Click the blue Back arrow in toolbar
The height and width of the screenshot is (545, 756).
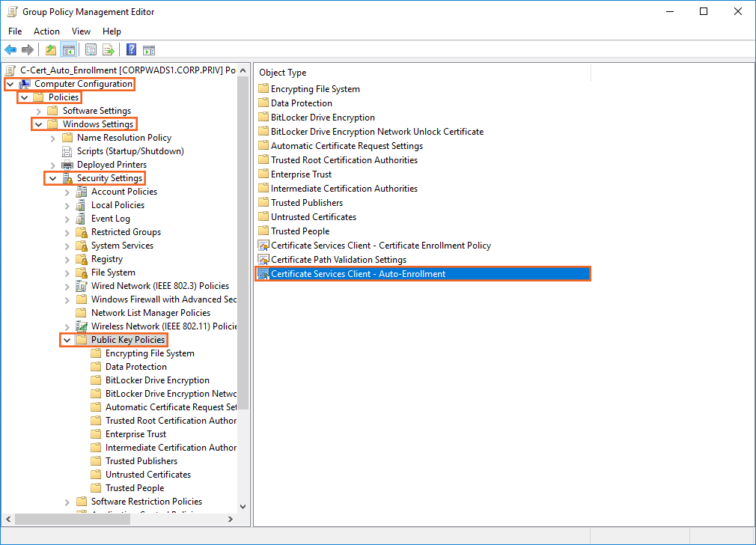pos(10,50)
